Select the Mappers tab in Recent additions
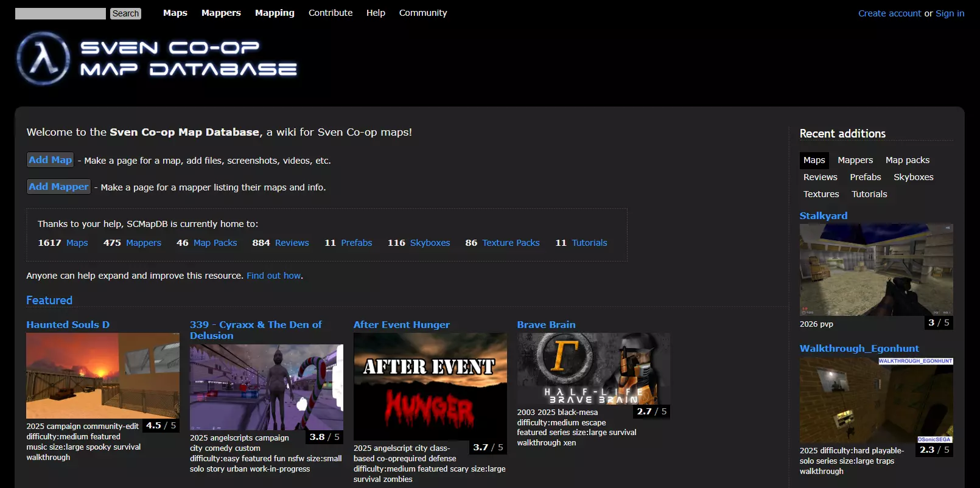The height and width of the screenshot is (488, 980). tap(855, 160)
